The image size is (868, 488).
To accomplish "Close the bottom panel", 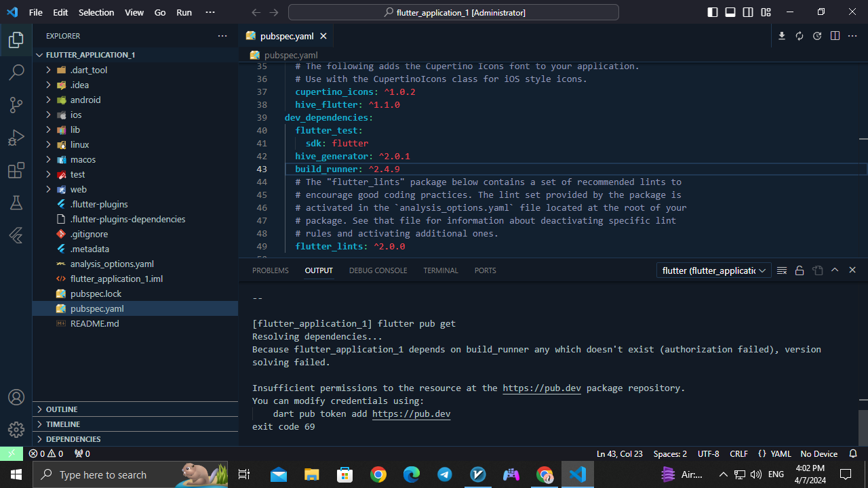I will click(852, 270).
